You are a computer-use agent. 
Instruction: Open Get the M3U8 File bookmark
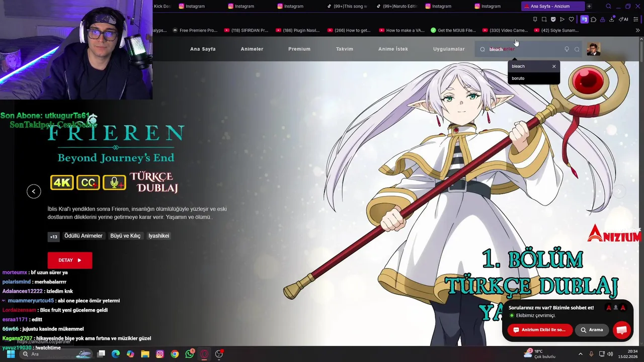453,30
